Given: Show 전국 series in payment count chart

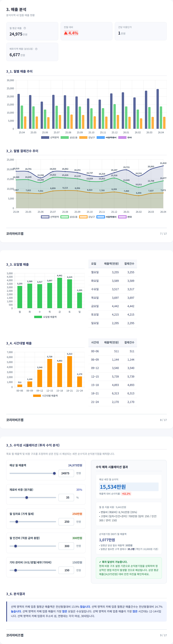Looking at the screenshot, I should coord(125,217).
